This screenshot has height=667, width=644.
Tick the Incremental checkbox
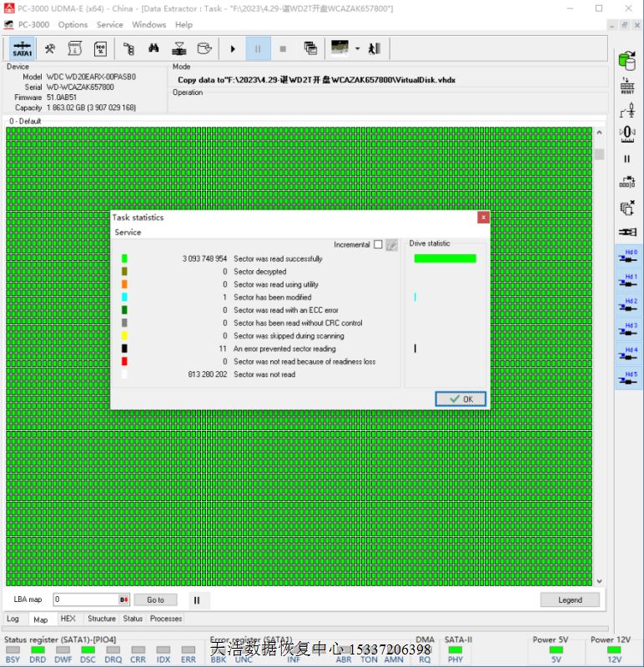(378, 244)
